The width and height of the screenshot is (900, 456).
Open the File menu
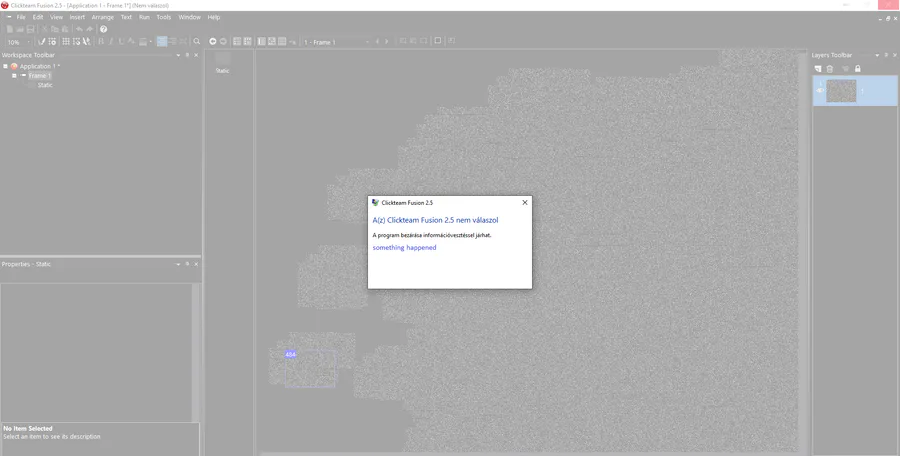[x=21, y=17]
